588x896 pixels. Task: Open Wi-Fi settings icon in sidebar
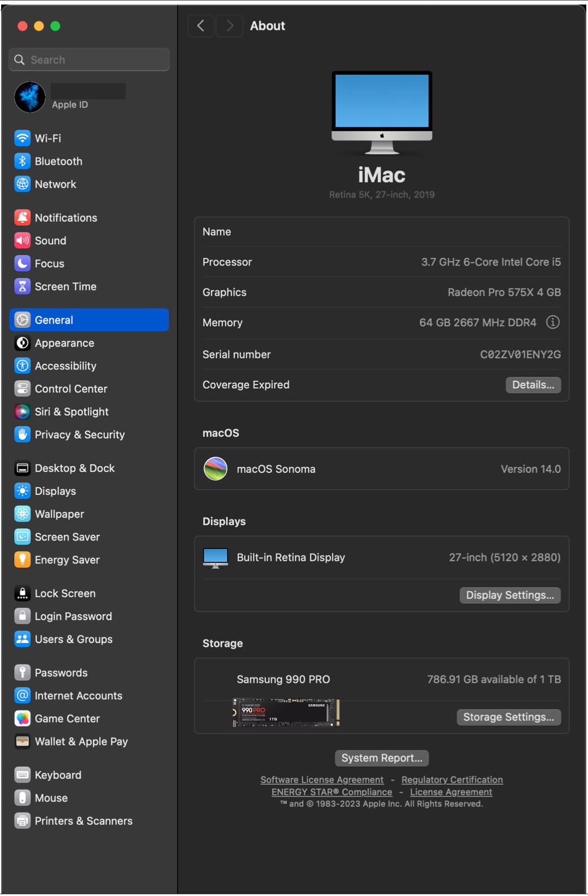pyautogui.click(x=22, y=138)
